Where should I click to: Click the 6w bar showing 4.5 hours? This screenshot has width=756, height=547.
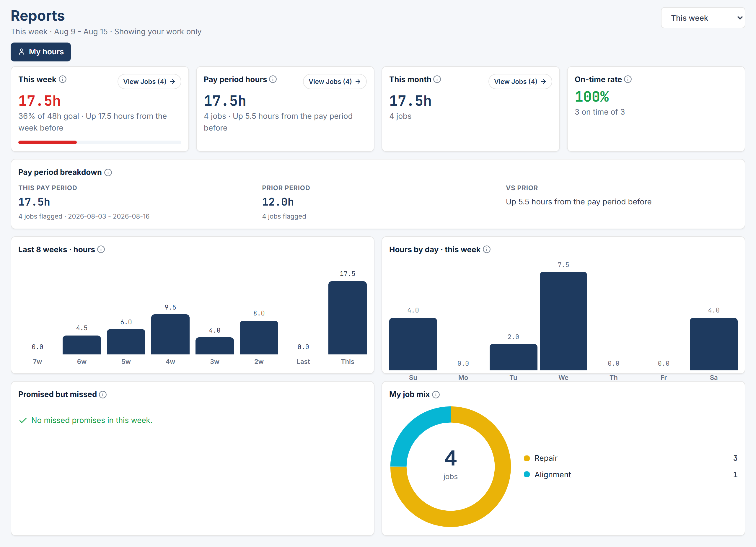[82, 345]
